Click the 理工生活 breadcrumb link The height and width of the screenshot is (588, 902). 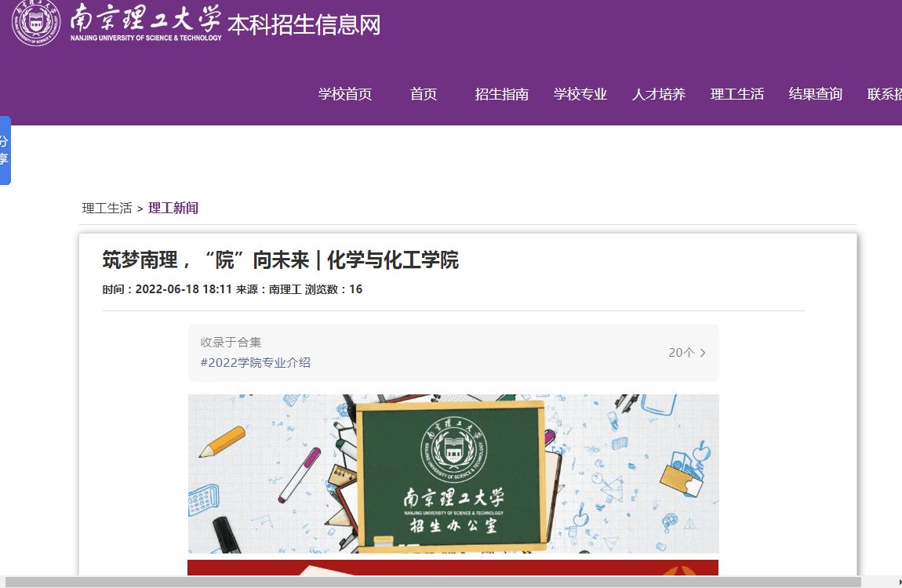(107, 208)
